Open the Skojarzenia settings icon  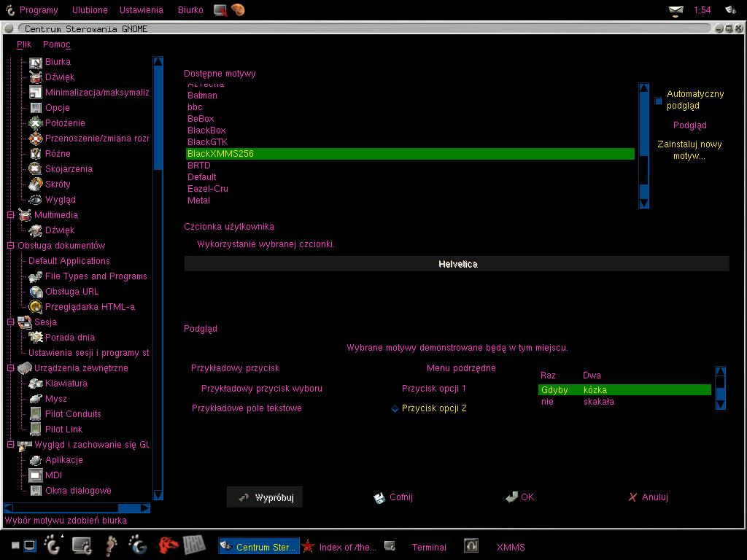(35, 168)
